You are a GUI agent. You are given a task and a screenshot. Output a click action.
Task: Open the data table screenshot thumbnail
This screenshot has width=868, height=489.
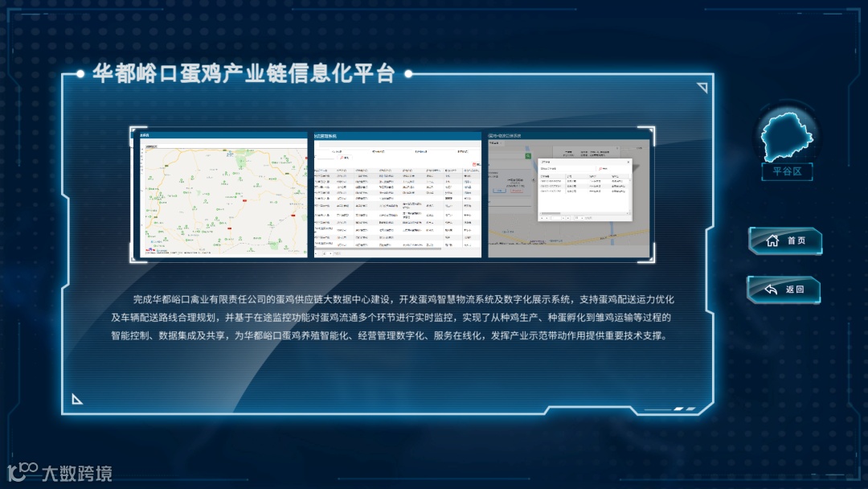[x=398, y=195]
